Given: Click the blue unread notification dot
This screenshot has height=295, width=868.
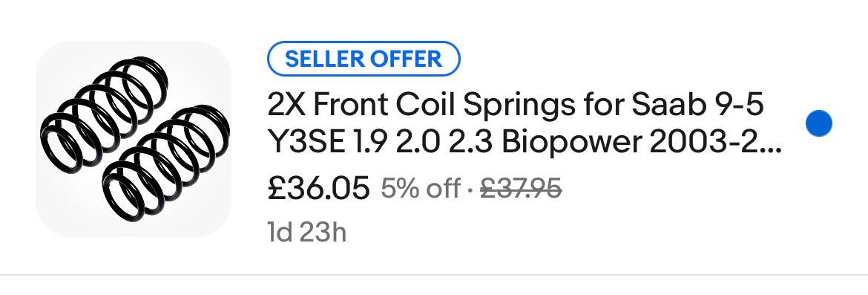Looking at the screenshot, I should [819, 123].
